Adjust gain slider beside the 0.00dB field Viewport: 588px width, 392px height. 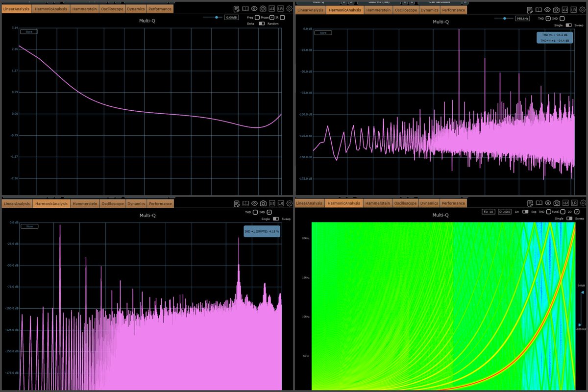(x=213, y=18)
